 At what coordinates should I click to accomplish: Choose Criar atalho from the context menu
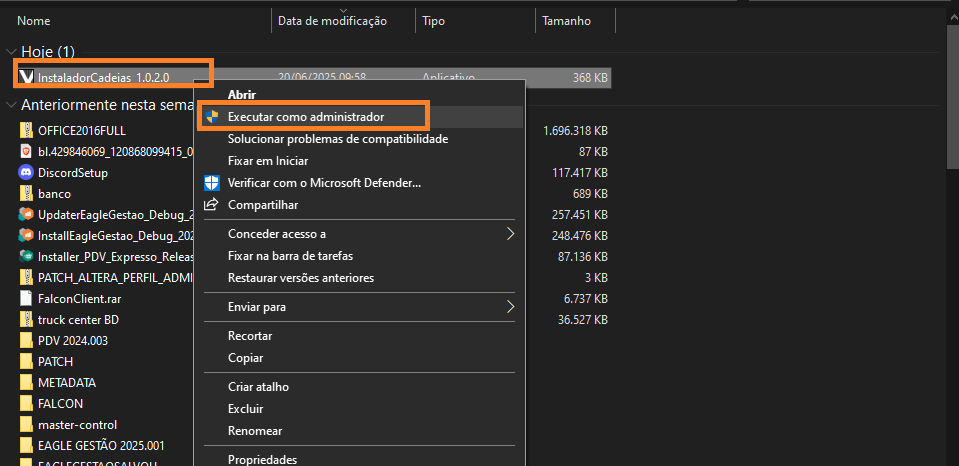coord(258,387)
